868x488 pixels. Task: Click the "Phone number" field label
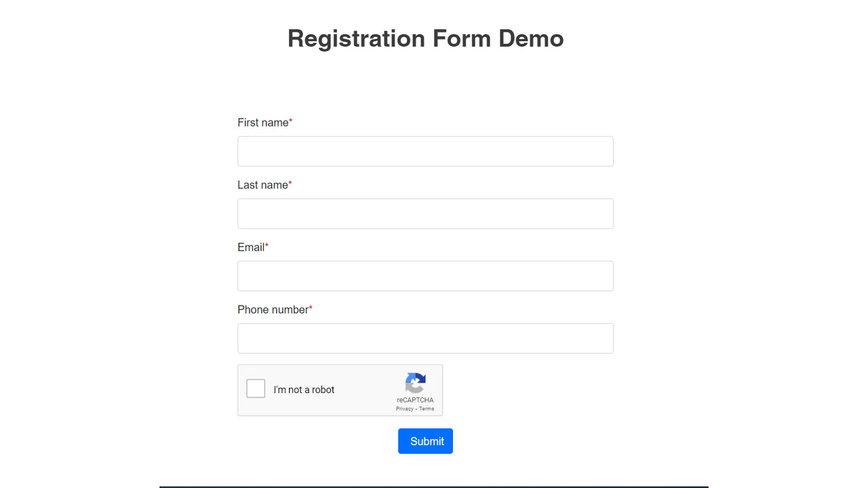272,310
